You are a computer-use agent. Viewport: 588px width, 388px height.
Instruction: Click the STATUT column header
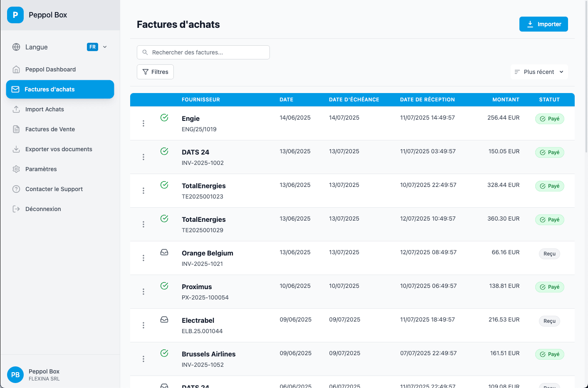pyautogui.click(x=549, y=100)
